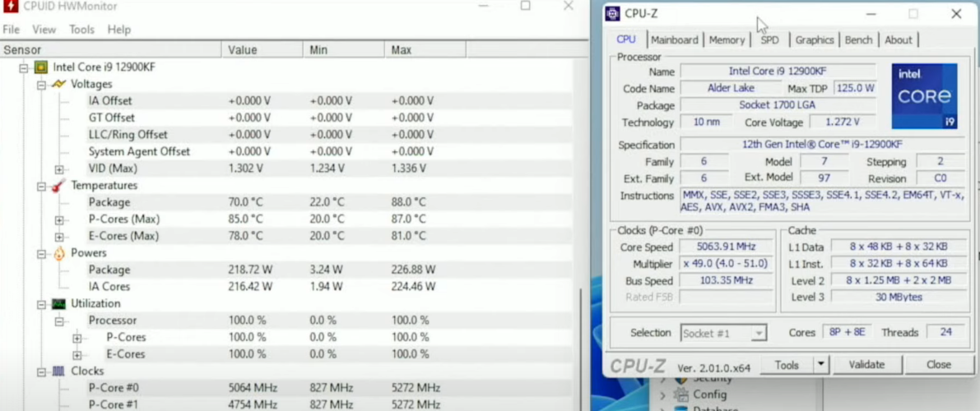This screenshot has height=411, width=980.
Task: Open the View menu in HWMonitor
Action: (x=44, y=30)
